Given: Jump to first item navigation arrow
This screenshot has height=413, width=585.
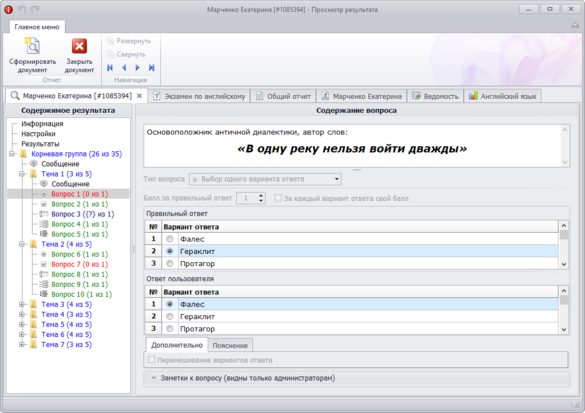Looking at the screenshot, I should 110,68.
